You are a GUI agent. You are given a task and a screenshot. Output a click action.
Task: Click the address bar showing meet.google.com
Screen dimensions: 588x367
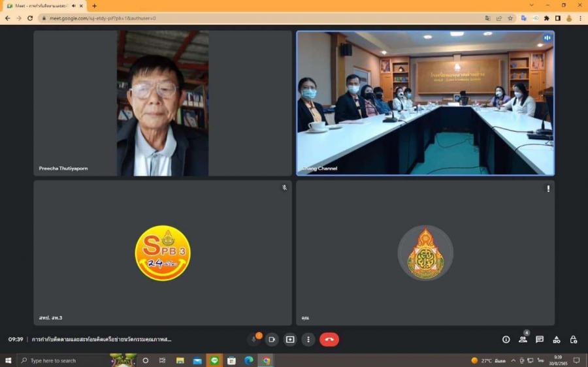pyautogui.click(x=261, y=18)
